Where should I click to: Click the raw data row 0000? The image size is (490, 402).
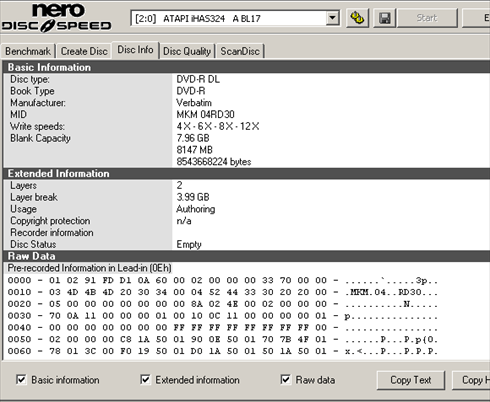pyautogui.click(x=223, y=280)
